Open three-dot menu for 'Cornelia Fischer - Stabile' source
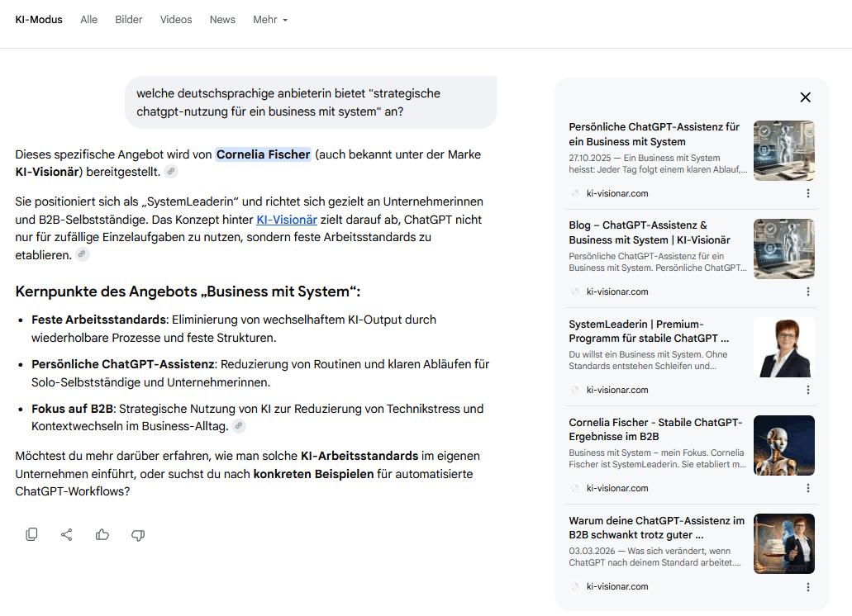 [x=808, y=488]
